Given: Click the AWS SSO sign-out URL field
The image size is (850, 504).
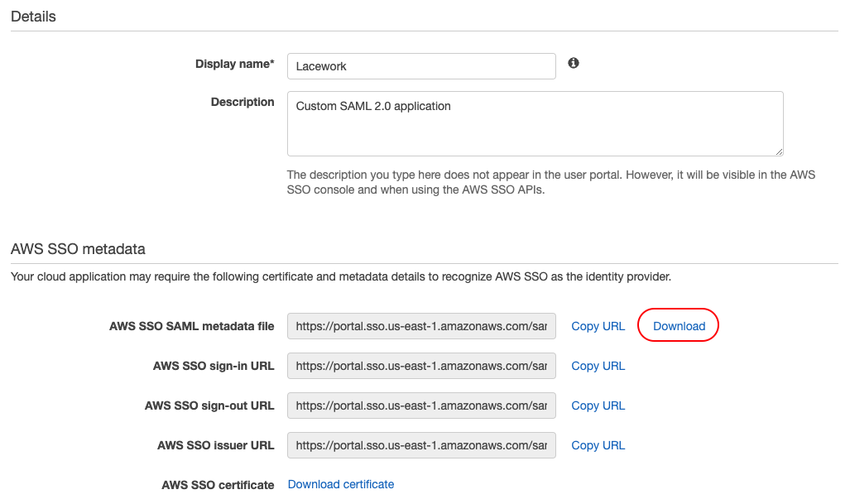Looking at the screenshot, I should click(420, 406).
